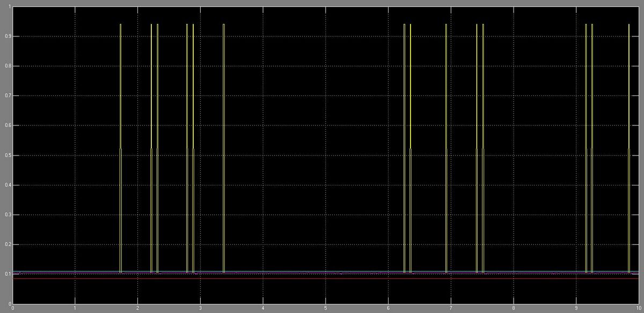Select the x-axis tick label 8

pos(514,309)
